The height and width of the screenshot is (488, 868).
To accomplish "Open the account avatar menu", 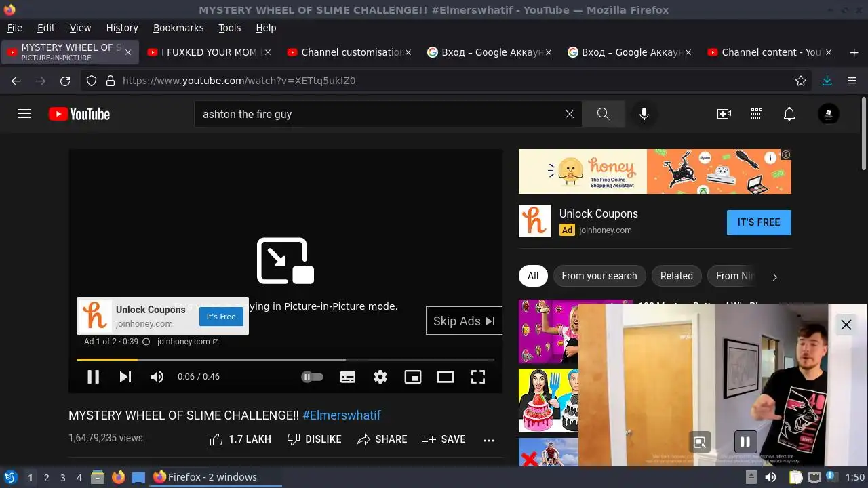I will click(x=829, y=114).
